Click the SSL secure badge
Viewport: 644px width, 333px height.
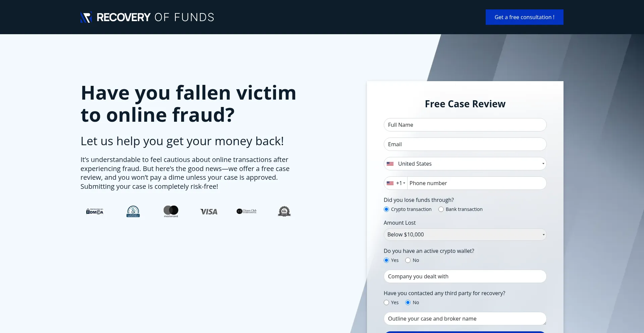tap(284, 211)
